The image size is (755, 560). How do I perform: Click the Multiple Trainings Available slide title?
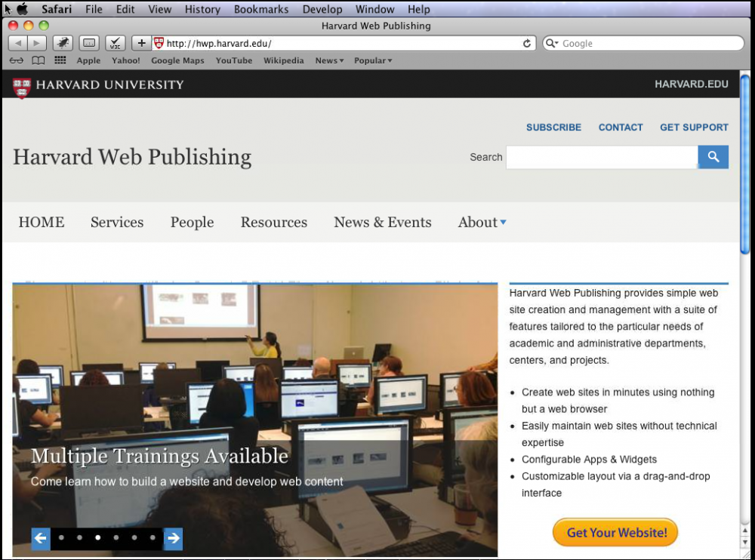tap(159, 456)
